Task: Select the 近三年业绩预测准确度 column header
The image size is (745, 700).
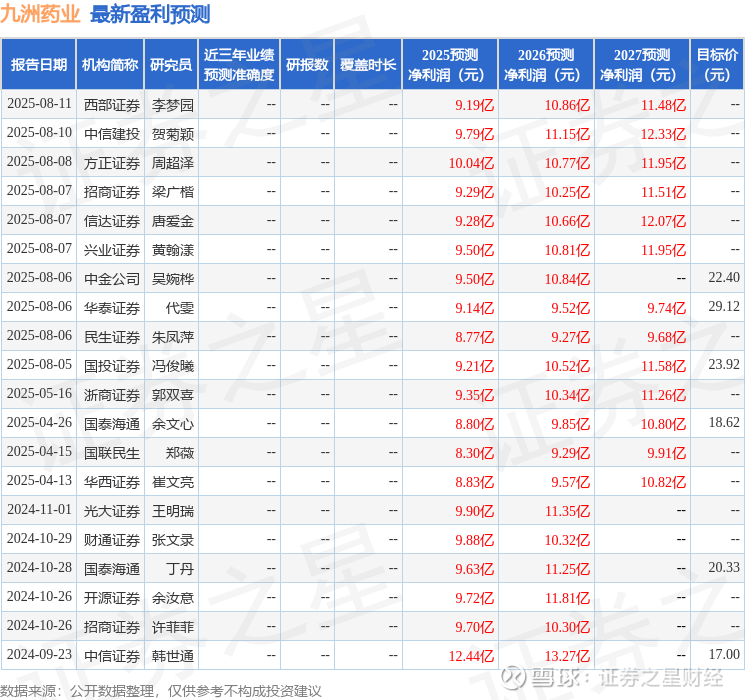Action: coord(239,65)
